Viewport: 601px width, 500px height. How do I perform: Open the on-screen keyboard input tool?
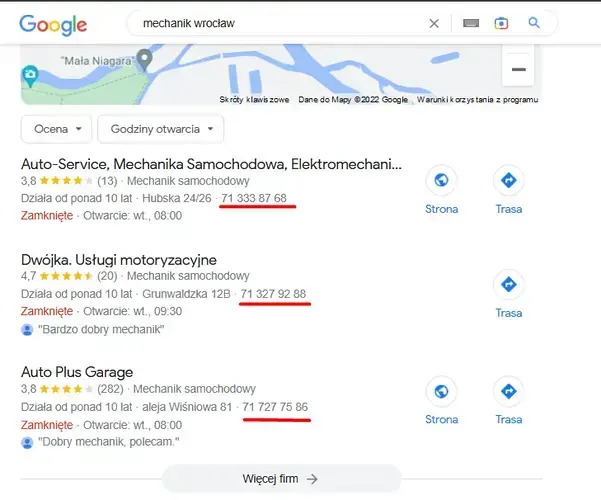pos(471,23)
